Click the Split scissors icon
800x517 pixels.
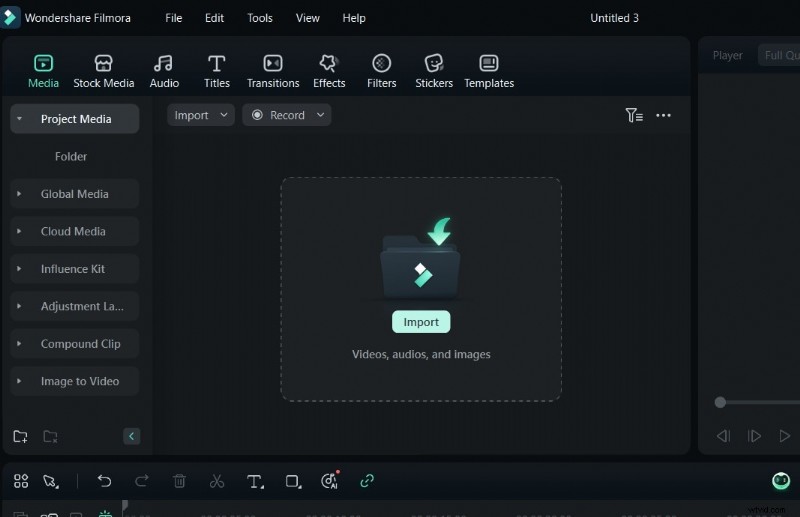point(217,481)
